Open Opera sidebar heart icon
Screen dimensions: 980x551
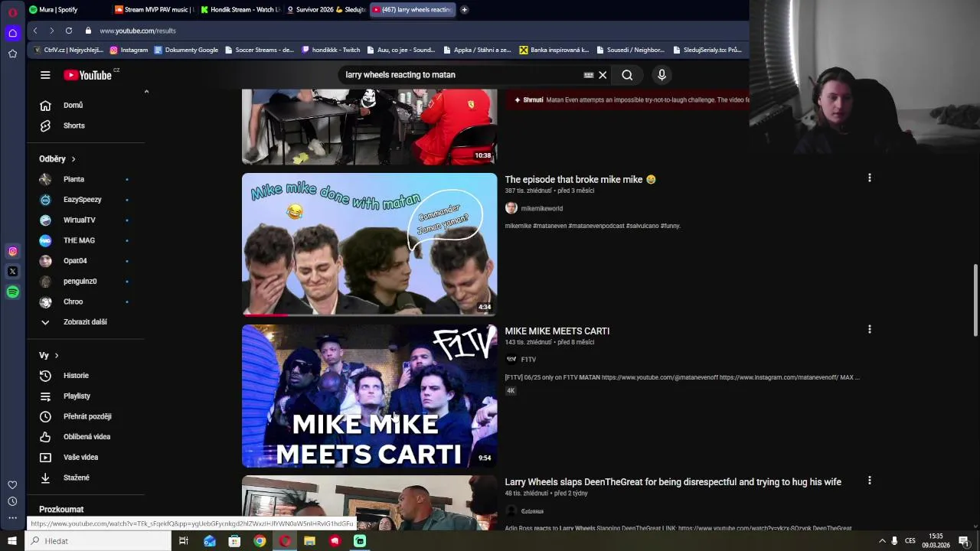click(x=12, y=485)
